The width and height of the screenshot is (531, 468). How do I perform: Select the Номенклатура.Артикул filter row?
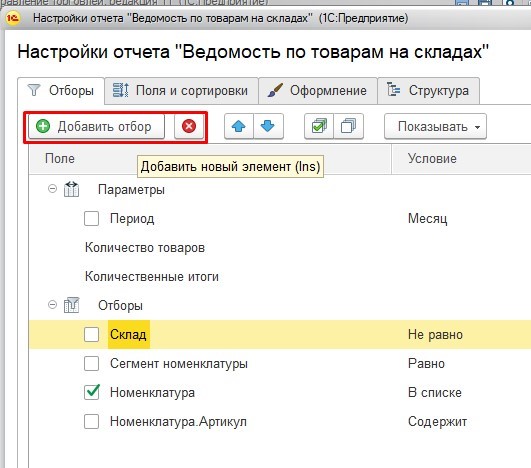pyautogui.click(x=280, y=422)
